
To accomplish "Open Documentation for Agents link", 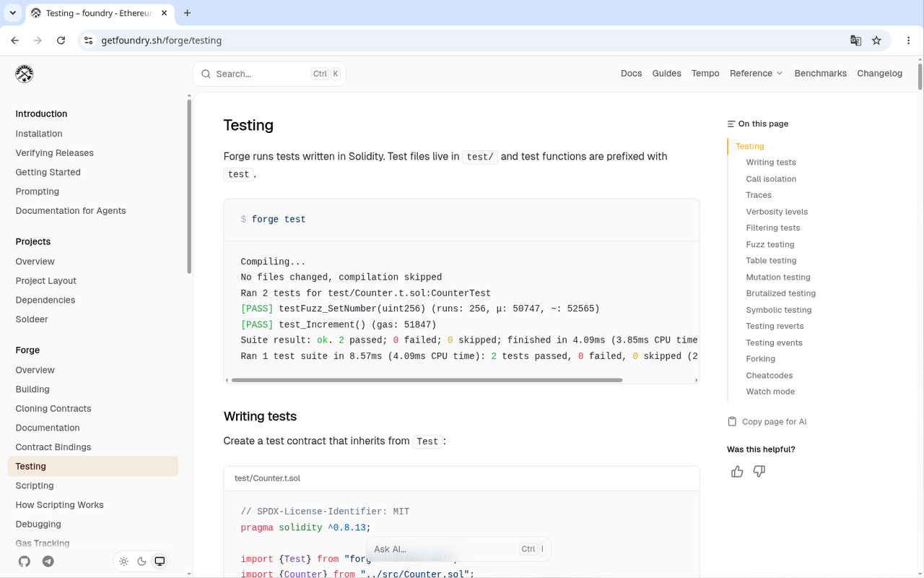I will point(71,211).
